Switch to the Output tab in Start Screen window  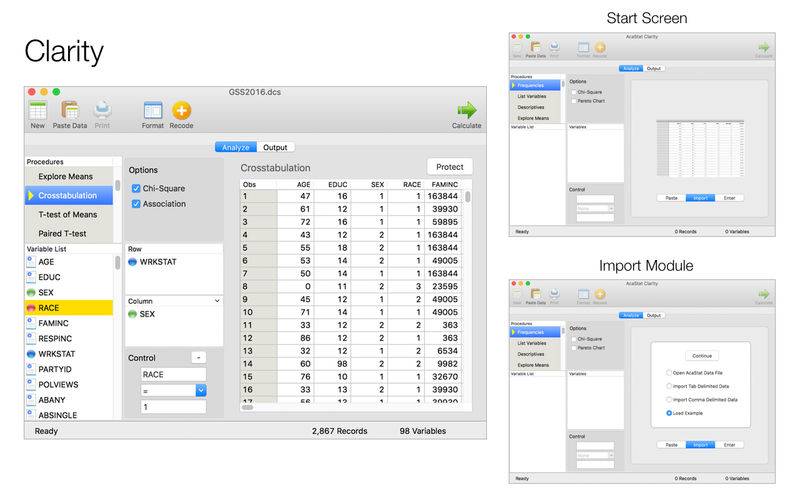pos(654,68)
